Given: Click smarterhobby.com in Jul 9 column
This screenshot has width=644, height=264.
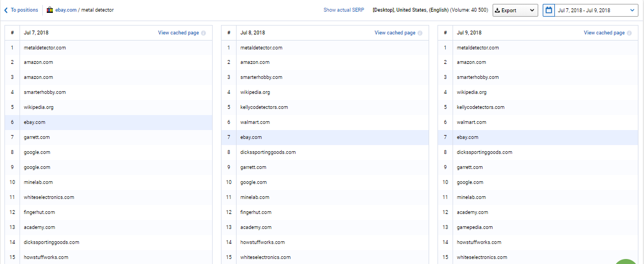Looking at the screenshot, I should (x=478, y=77).
